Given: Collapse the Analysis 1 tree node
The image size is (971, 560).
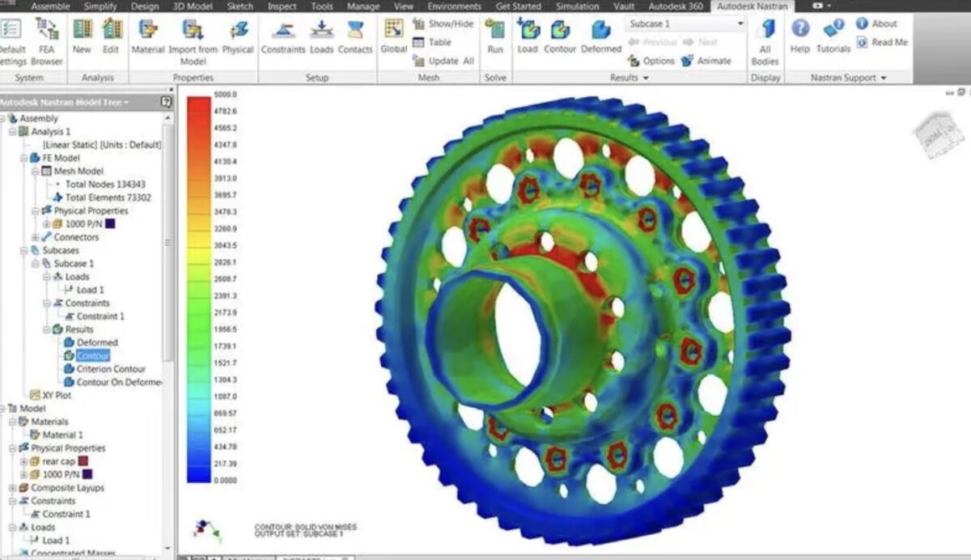Looking at the screenshot, I should (12, 131).
